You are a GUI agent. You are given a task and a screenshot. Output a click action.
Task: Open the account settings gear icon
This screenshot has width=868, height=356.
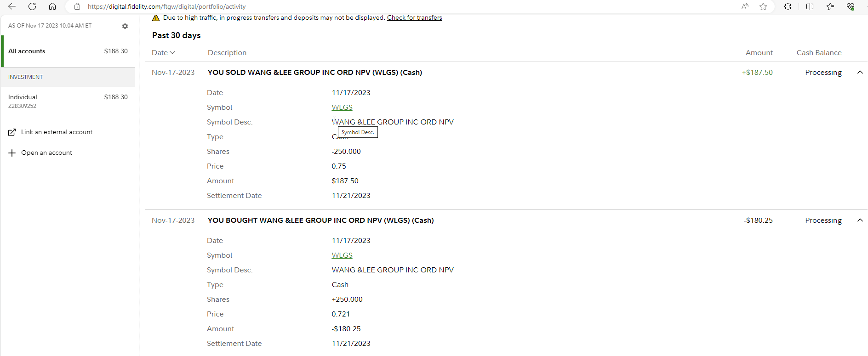coord(125,26)
